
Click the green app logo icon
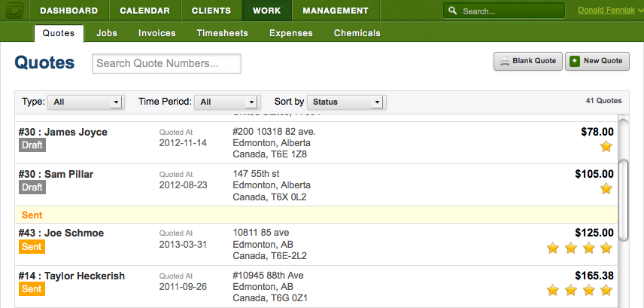(15, 11)
